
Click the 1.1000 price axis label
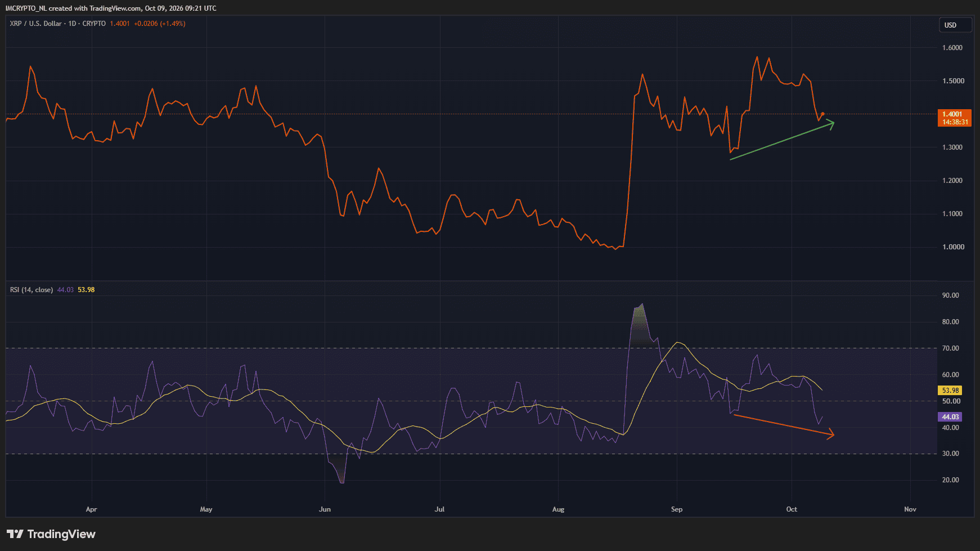tap(952, 214)
